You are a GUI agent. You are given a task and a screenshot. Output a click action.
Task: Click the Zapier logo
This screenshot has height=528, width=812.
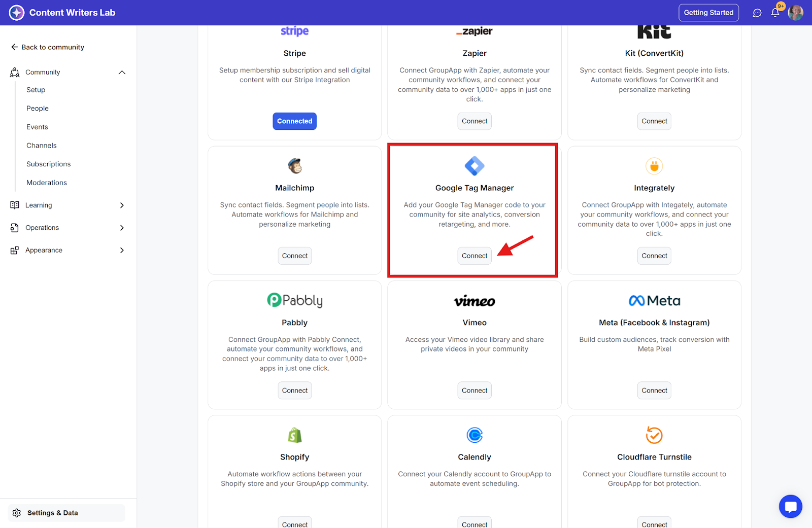(x=475, y=31)
